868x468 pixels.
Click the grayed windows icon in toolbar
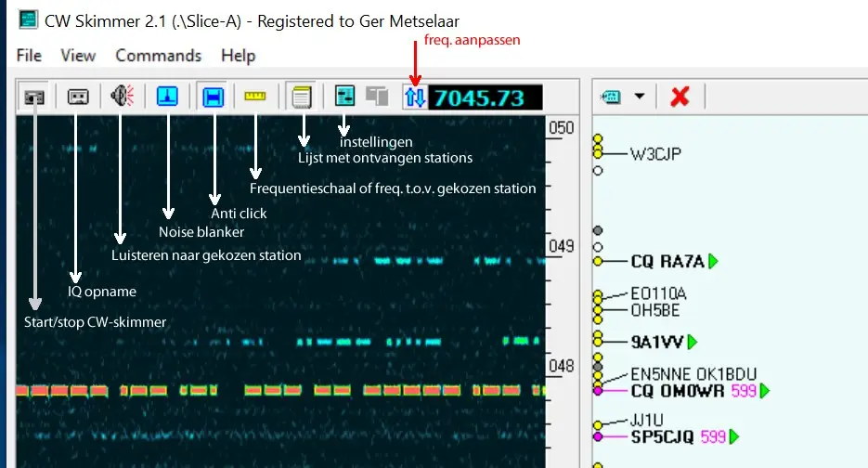(x=377, y=96)
